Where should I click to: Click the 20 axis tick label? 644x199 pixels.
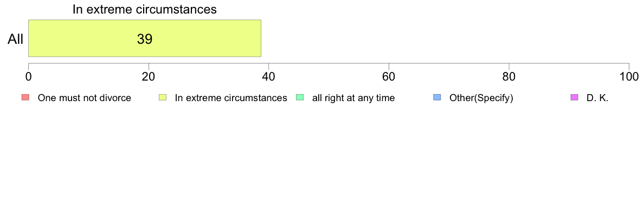149,77
